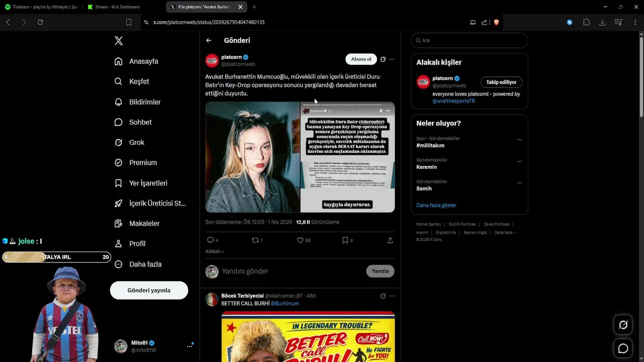Open new browser tab
The image size is (644, 362).
coord(254,7)
